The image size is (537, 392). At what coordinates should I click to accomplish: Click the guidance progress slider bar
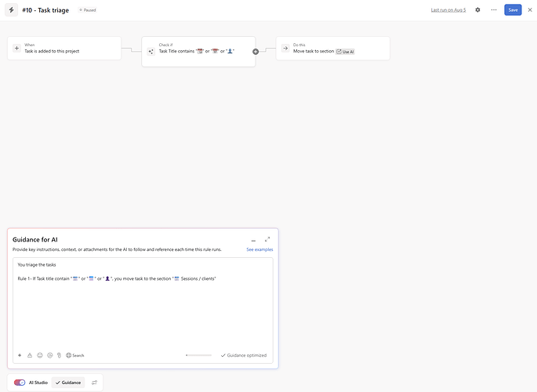pyautogui.click(x=198, y=355)
